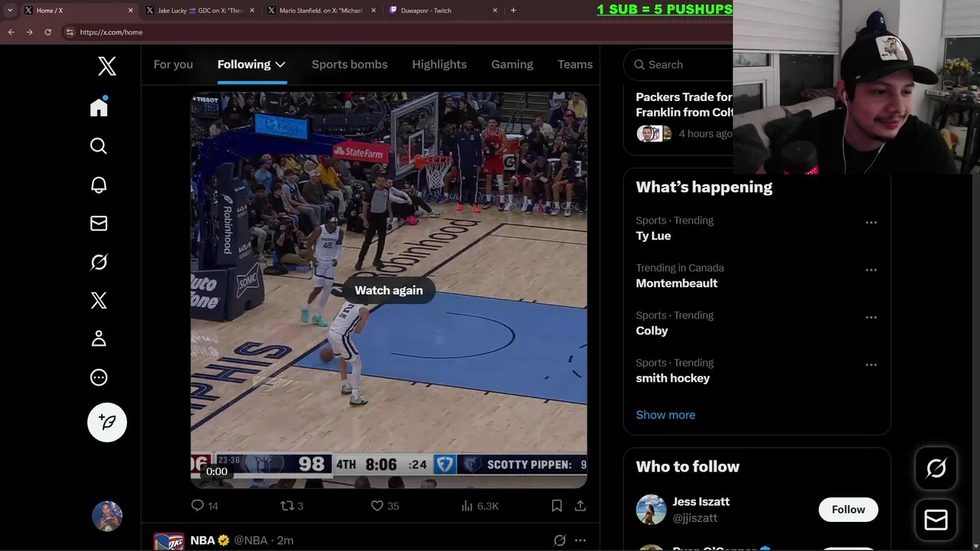The width and height of the screenshot is (980, 551).
Task: Open Notifications bell icon
Action: point(99,184)
